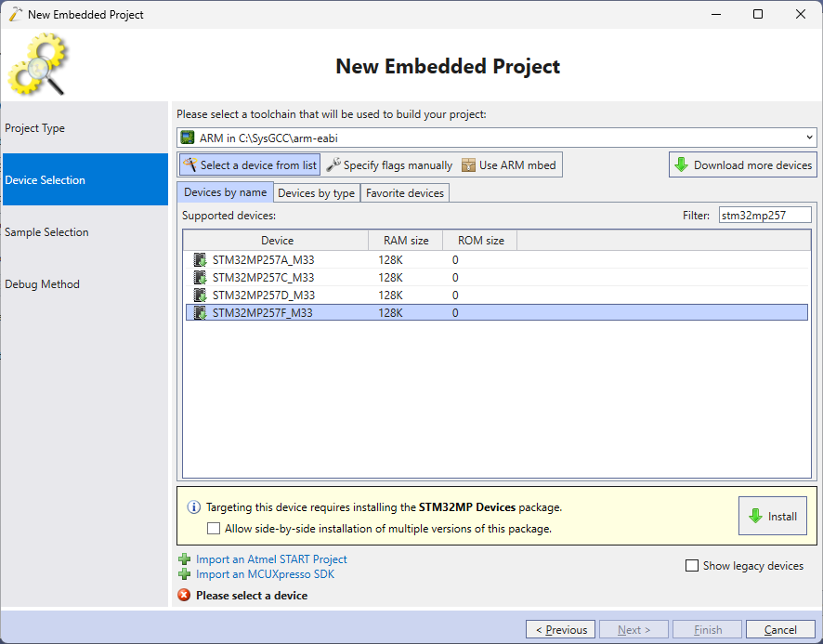Select STM32MP257F_M33 device name

click(263, 313)
